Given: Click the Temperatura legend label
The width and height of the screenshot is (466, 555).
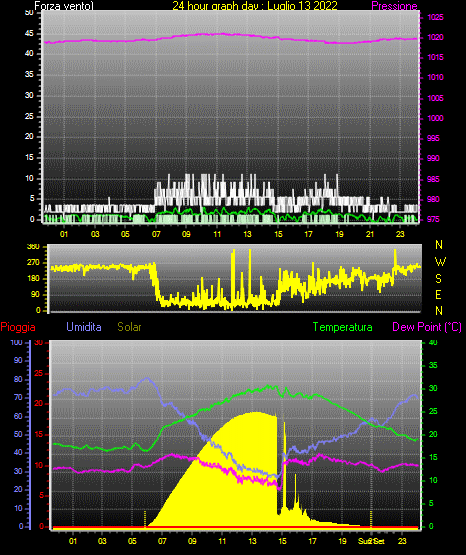Looking at the screenshot, I should pos(342,327).
